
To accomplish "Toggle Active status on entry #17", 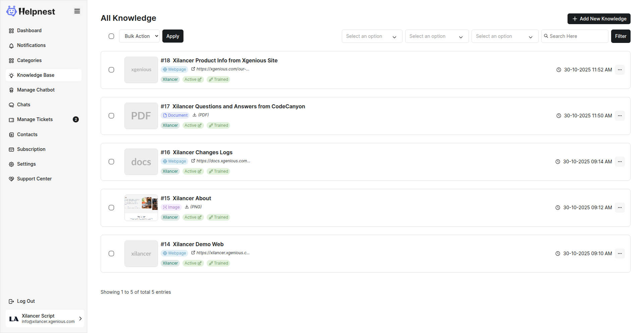I will tap(193, 125).
